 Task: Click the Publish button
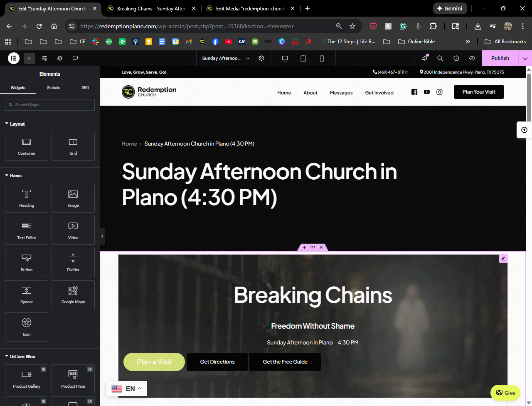point(500,58)
